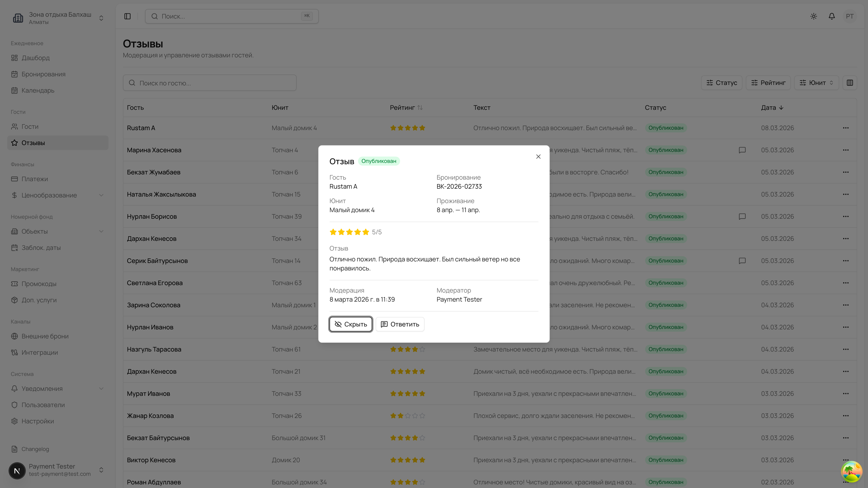Open the comment icon on Марина Хасенова's row
868x488 pixels.
point(742,150)
